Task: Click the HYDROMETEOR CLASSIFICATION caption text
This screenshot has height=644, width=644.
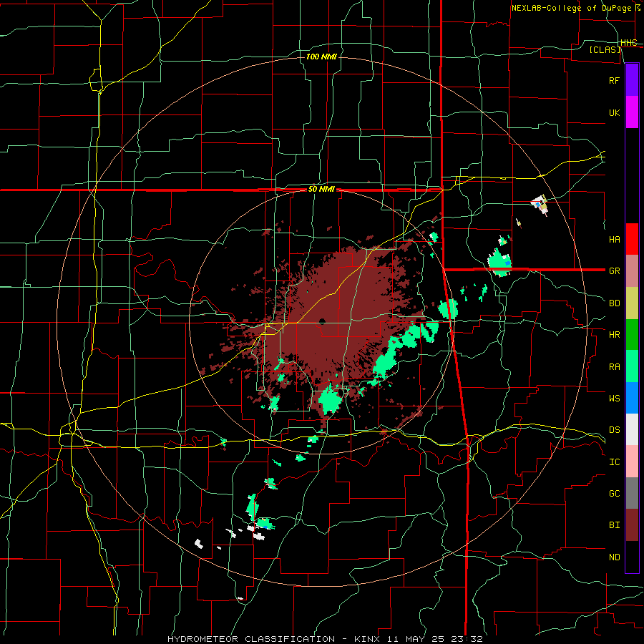Action: [251, 639]
